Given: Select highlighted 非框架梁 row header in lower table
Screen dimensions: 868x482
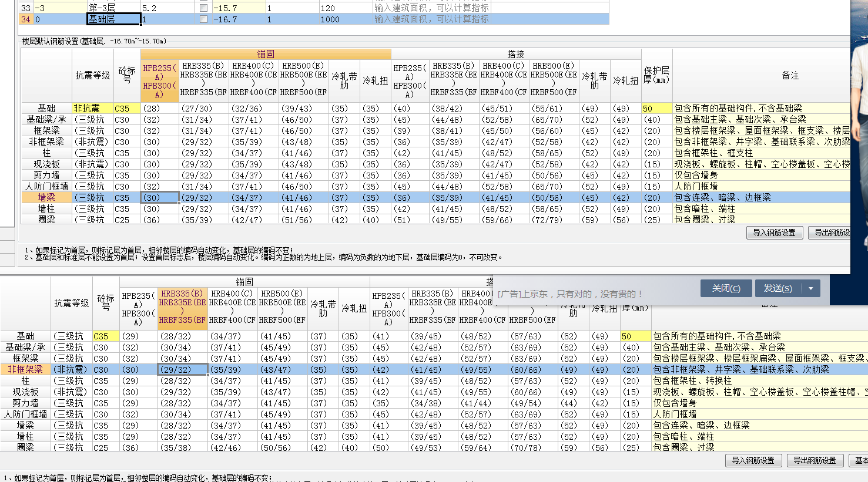Looking at the screenshot, I should (x=25, y=370).
